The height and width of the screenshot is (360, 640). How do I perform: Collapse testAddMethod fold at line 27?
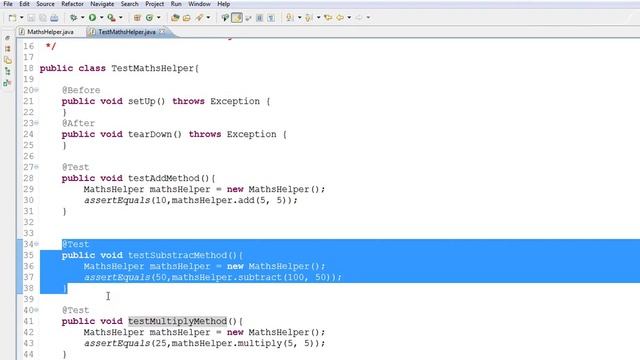tap(36, 167)
